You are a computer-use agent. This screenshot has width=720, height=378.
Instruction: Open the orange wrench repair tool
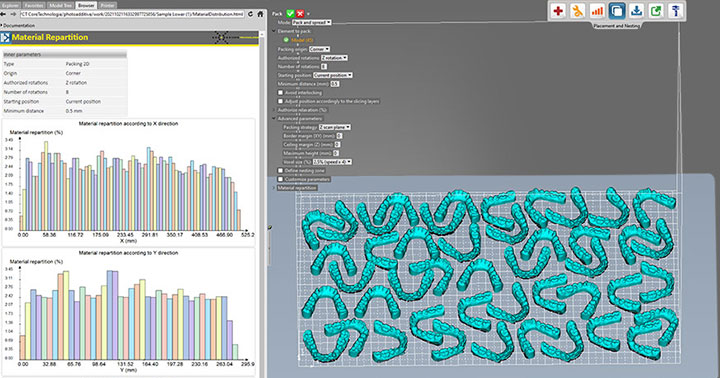[x=577, y=11]
